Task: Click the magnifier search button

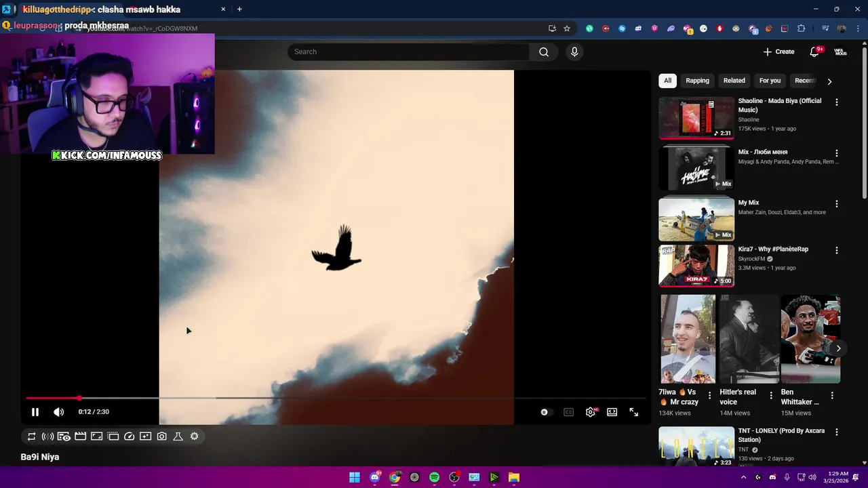Action: tap(544, 52)
